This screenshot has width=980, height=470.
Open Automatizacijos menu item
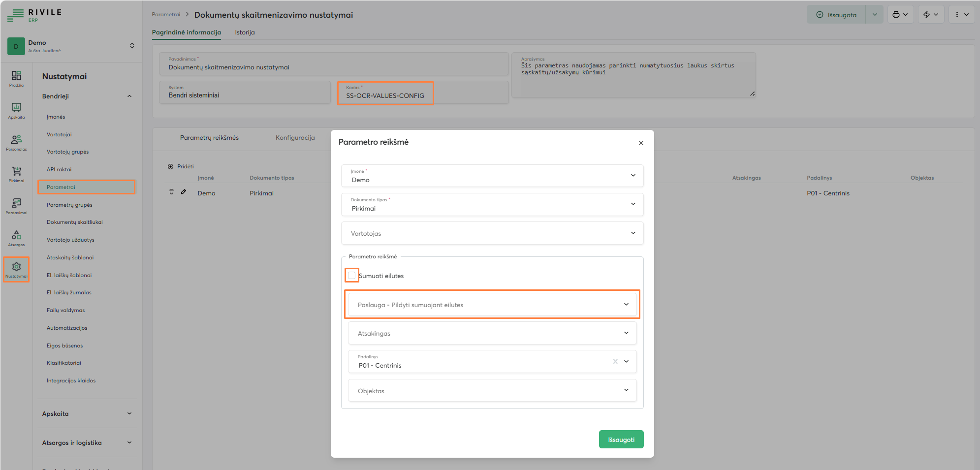(67, 328)
